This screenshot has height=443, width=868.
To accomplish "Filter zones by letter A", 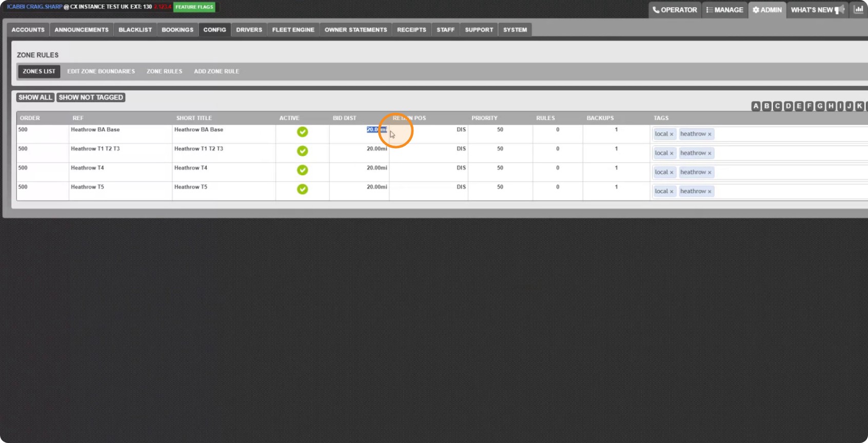I will tap(756, 106).
